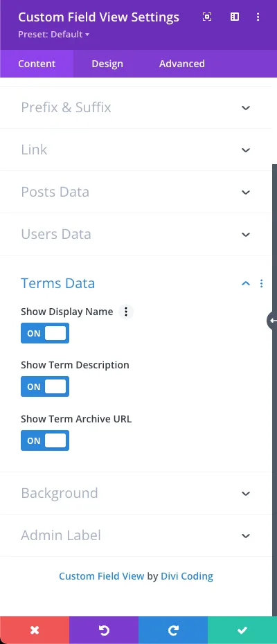The width and height of the screenshot is (277, 644).
Task: Open Terms Data section options menu
Action: [x=261, y=283]
